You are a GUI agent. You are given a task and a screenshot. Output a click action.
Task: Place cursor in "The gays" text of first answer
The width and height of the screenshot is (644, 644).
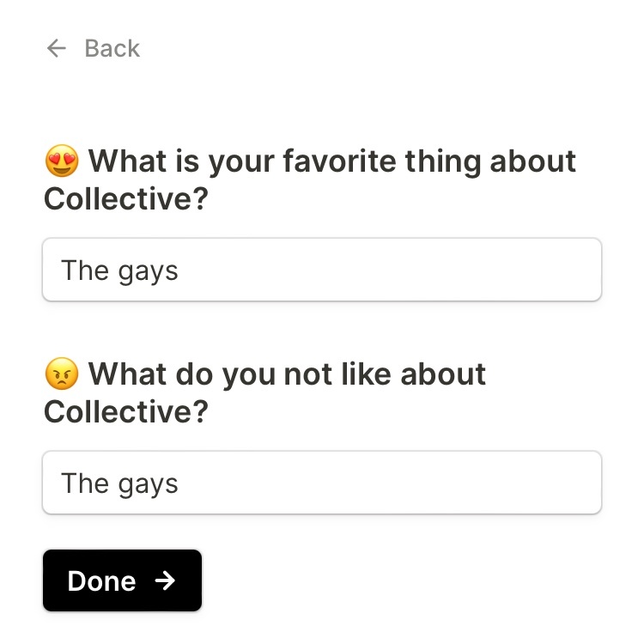(x=119, y=271)
